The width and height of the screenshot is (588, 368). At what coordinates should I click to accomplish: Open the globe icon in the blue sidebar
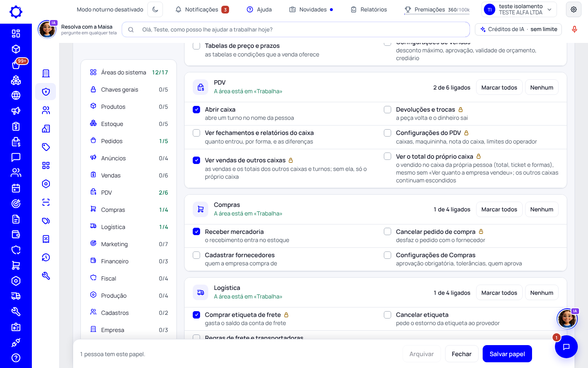16,95
